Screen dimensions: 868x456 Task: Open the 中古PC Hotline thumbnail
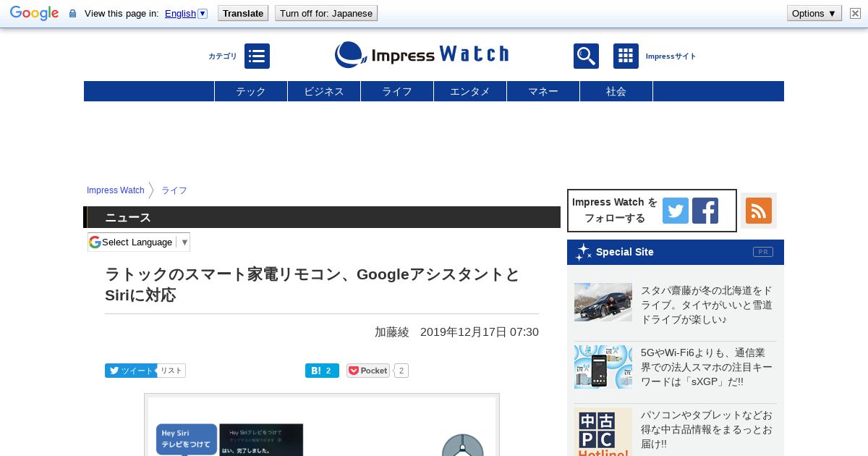(603, 431)
